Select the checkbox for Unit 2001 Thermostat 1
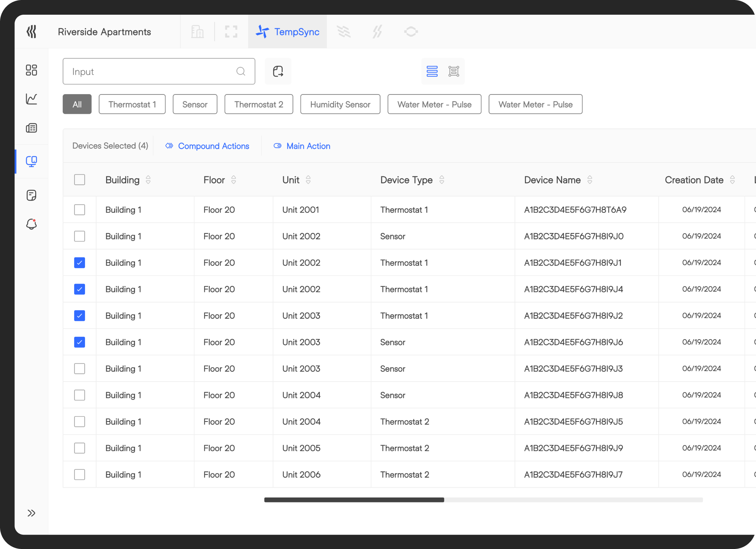Image resolution: width=756 pixels, height=549 pixels. tap(79, 209)
